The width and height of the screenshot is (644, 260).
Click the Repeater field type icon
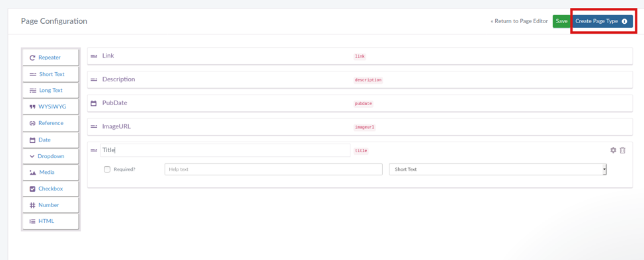[x=32, y=58]
